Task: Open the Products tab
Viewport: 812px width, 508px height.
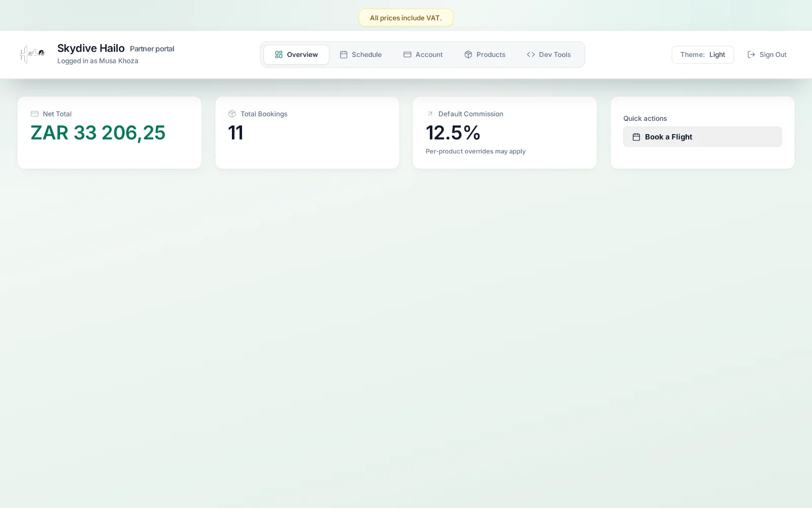Action: coord(485,54)
